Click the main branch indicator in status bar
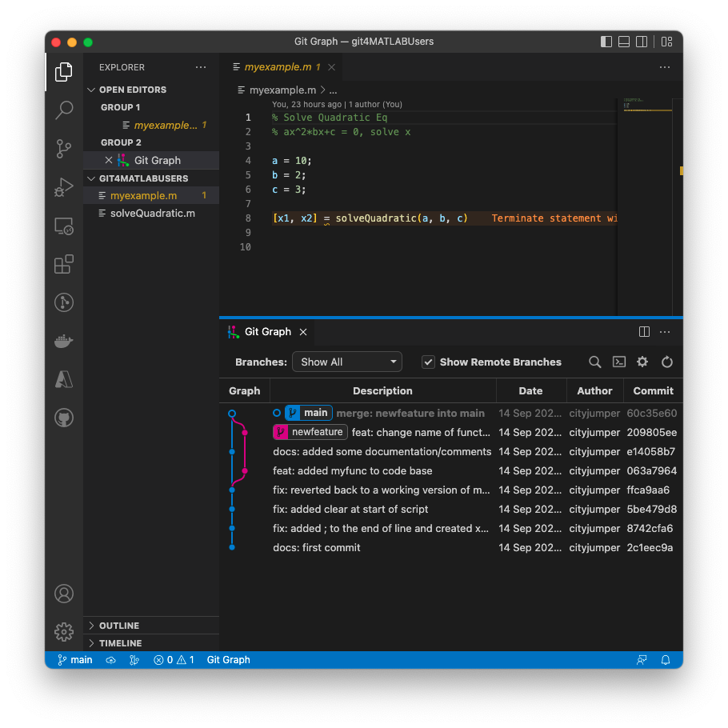Image resolution: width=728 pixels, height=728 pixels. [74, 660]
